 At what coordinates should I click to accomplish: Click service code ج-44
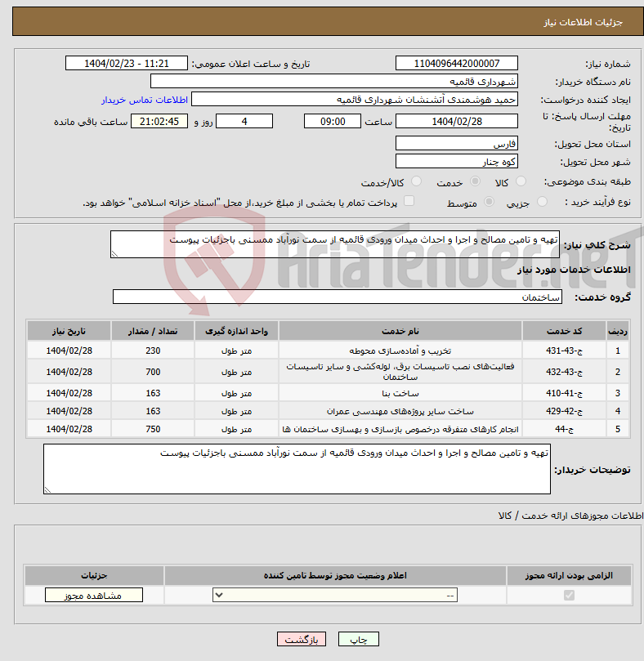[564, 429]
